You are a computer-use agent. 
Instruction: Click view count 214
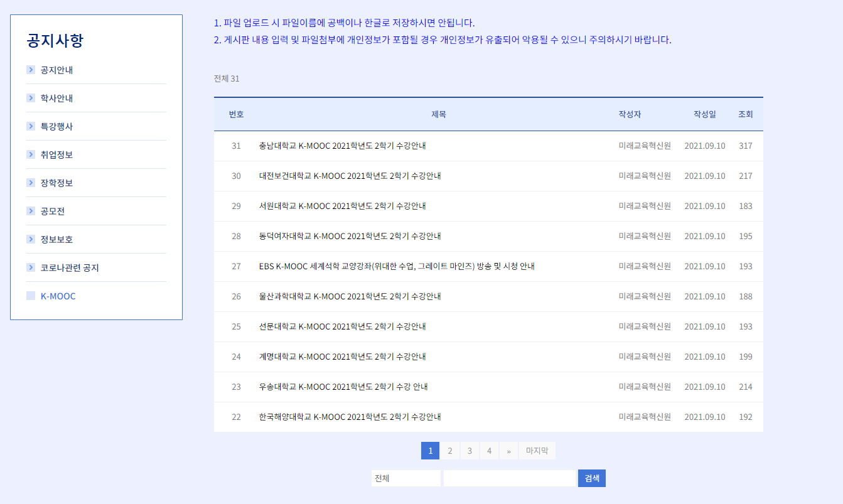pyautogui.click(x=746, y=387)
